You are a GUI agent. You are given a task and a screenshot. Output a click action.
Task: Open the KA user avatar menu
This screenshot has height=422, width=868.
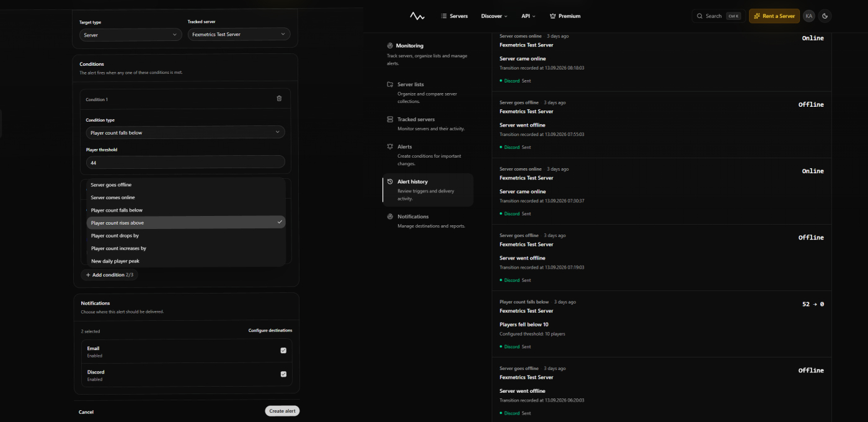click(808, 16)
